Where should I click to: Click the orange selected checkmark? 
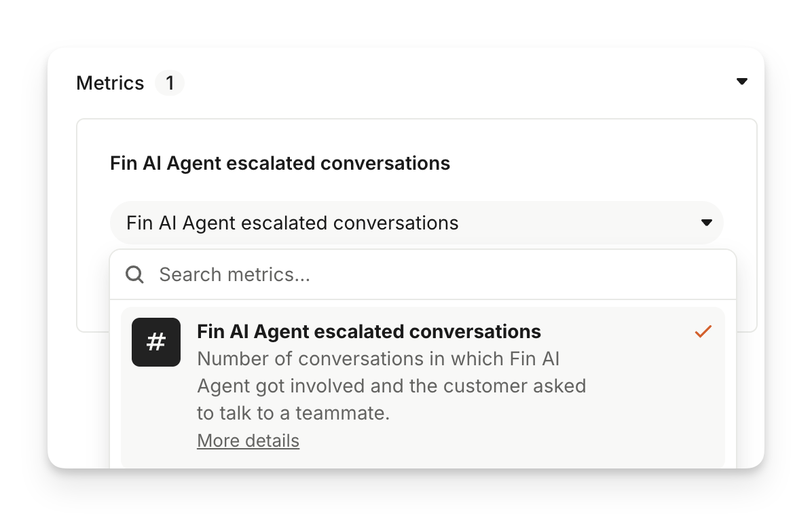[703, 331]
